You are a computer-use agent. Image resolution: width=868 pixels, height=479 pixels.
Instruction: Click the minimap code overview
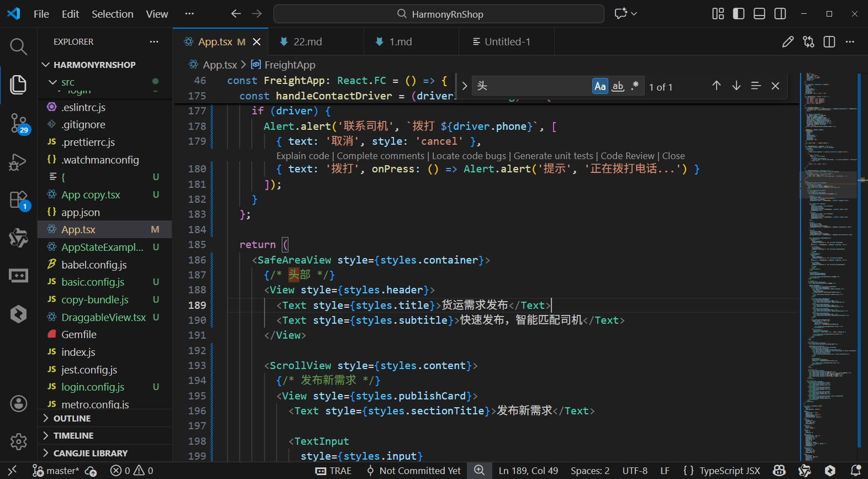(x=829, y=267)
